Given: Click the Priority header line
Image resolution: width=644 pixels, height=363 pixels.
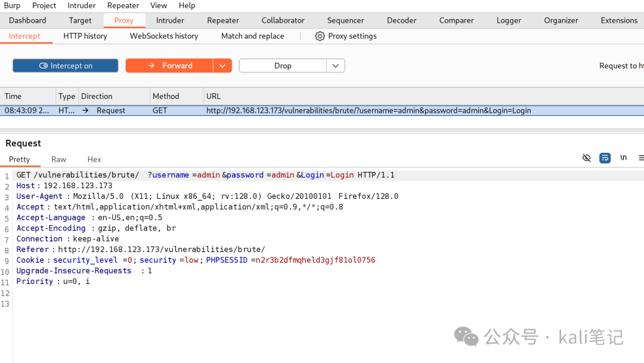Looking at the screenshot, I should (52, 282).
